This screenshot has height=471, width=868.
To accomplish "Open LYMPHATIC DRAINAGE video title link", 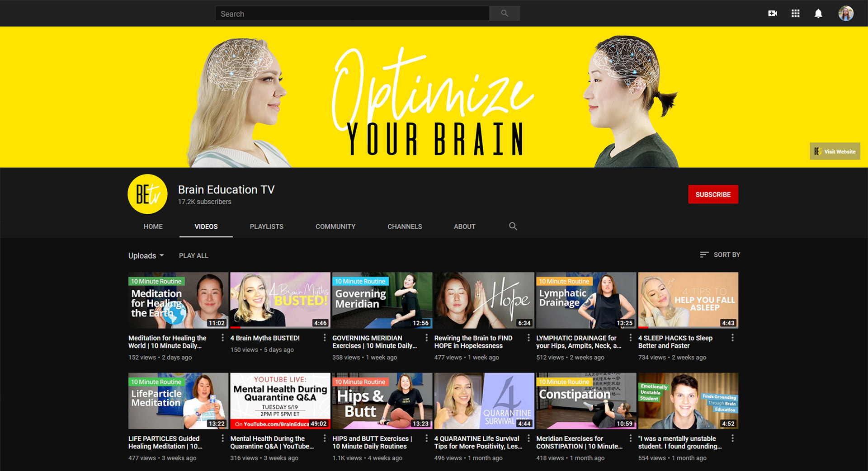I will tap(579, 342).
